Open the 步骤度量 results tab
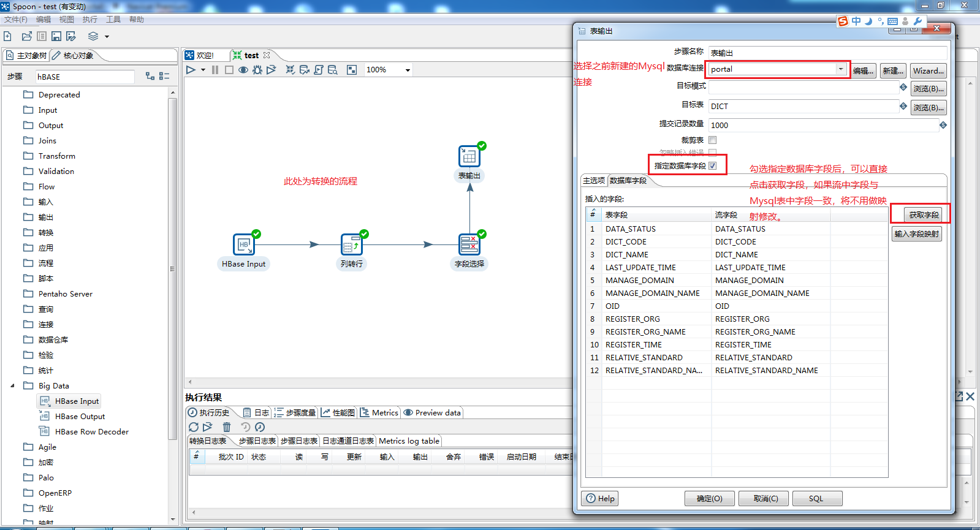This screenshot has height=530, width=980. tap(295, 413)
